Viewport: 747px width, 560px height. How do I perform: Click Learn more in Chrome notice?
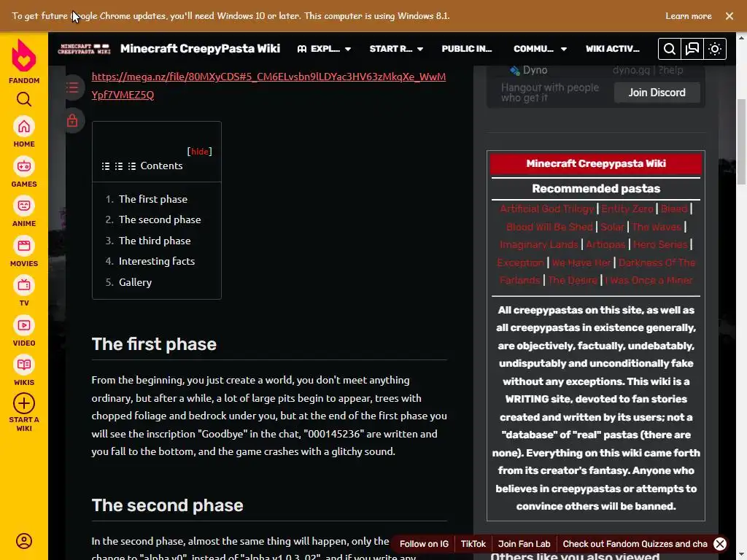point(689,16)
